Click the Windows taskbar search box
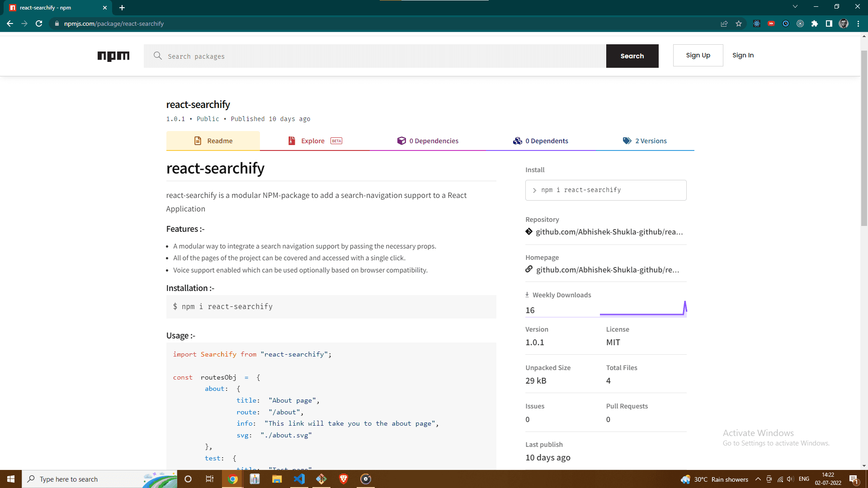The width and height of the screenshot is (868, 488). [99, 479]
